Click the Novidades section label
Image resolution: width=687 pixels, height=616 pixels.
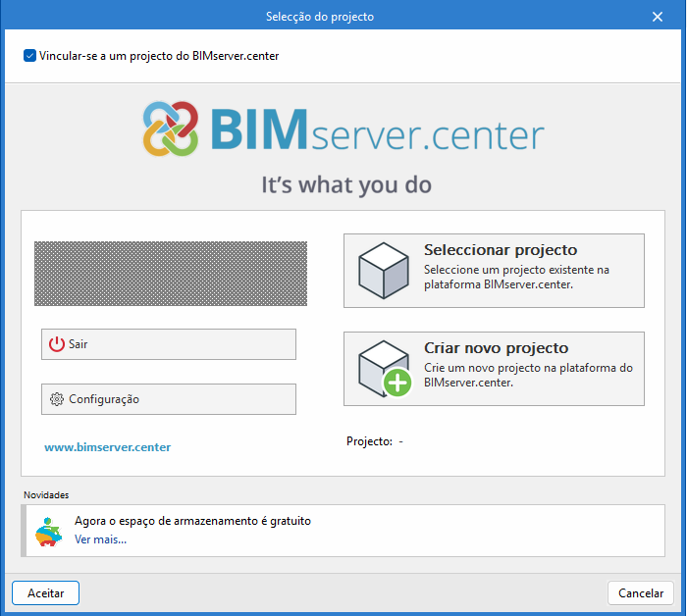46,495
